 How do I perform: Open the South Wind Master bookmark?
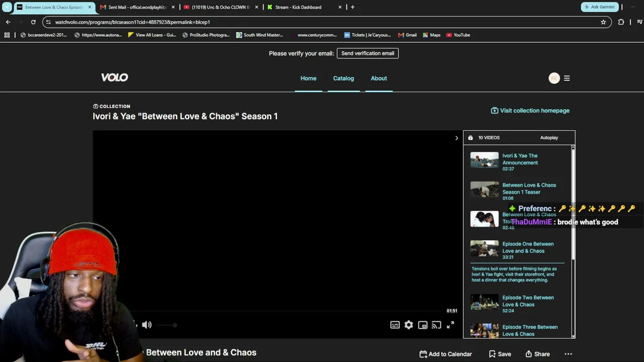click(260, 35)
